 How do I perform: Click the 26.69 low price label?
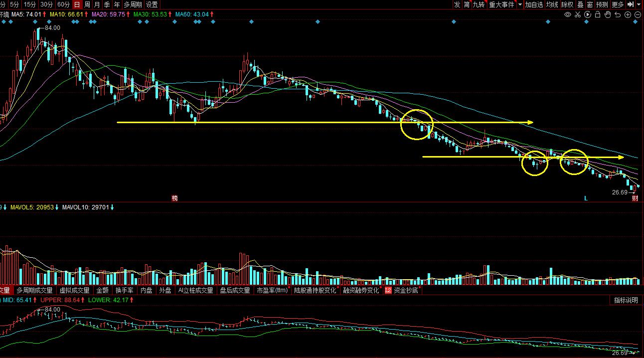(x=620, y=192)
